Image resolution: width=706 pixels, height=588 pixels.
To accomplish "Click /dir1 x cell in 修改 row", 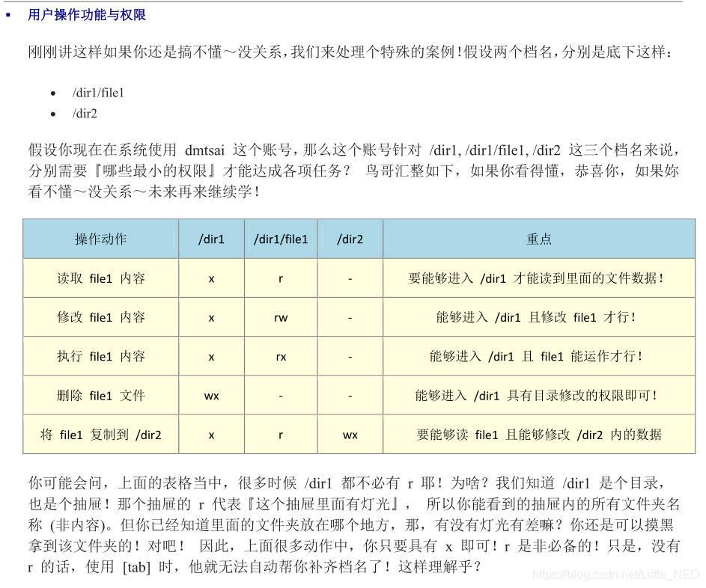I will (x=212, y=319).
